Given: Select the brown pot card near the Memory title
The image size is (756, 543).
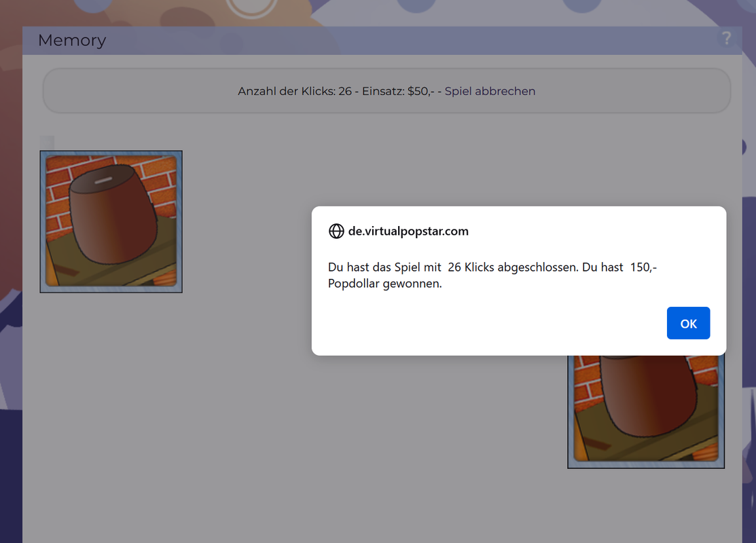Looking at the screenshot, I should pos(111,222).
